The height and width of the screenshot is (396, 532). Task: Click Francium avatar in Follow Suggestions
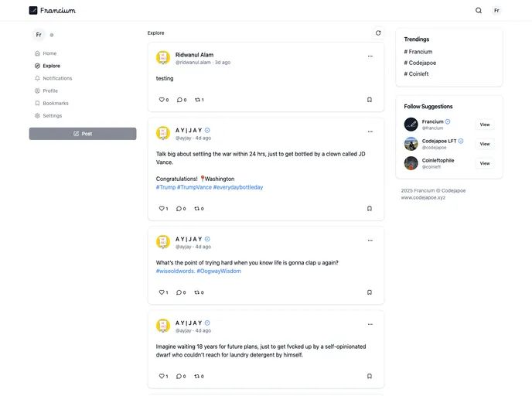click(411, 125)
